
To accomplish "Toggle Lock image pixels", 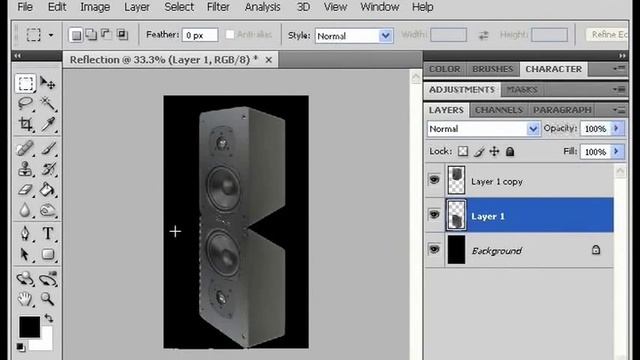I will point(479,151).
